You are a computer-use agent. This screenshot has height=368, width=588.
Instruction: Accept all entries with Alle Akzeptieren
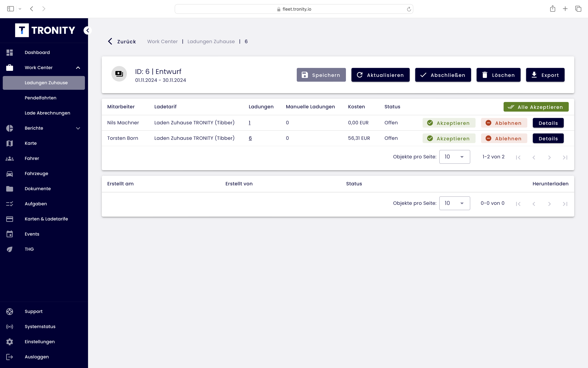tap(536, 107)
